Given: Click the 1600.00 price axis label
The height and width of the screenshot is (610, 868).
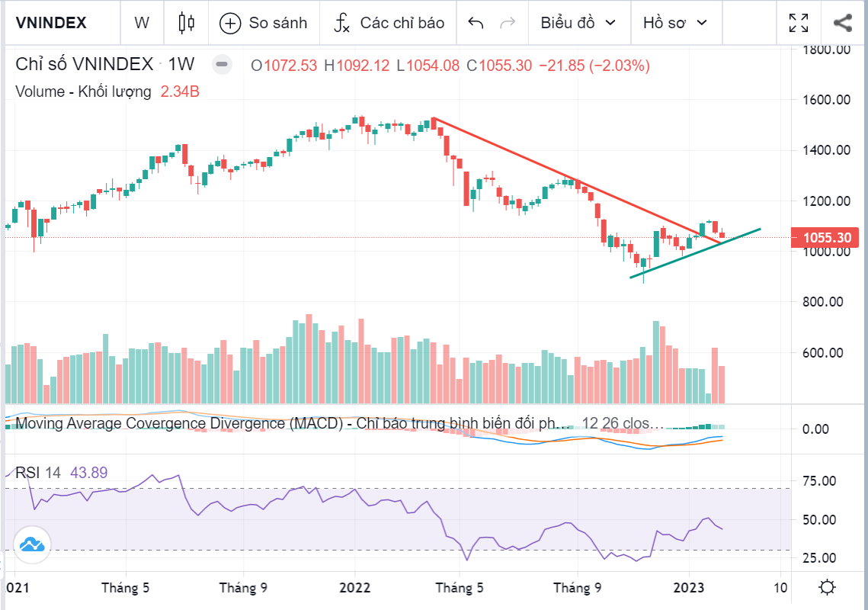Looking at the screenshot, I should click(x=827, y=100).
